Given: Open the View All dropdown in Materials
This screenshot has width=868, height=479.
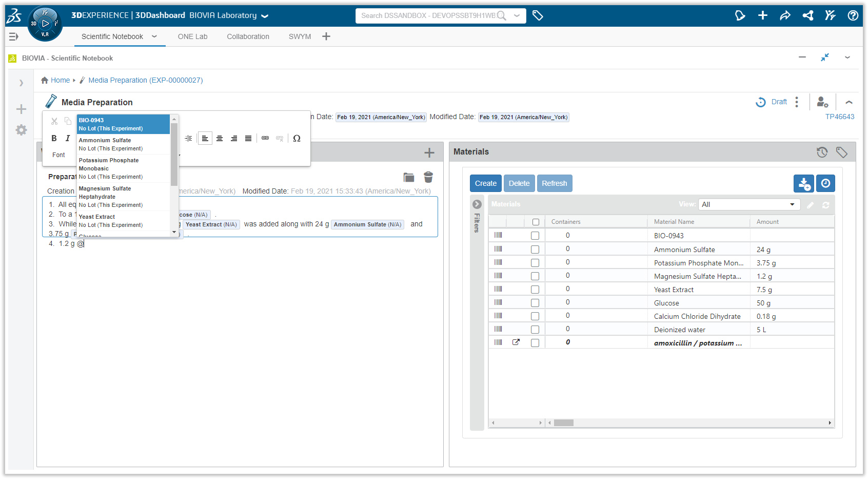Looking at the screenshot, I should pos(749,204).
